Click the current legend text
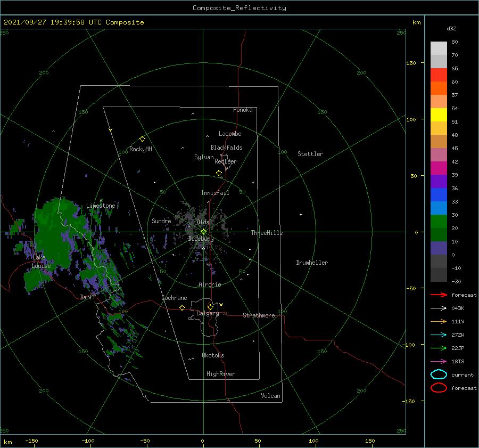The image size is (479, 448). [463, 374]
